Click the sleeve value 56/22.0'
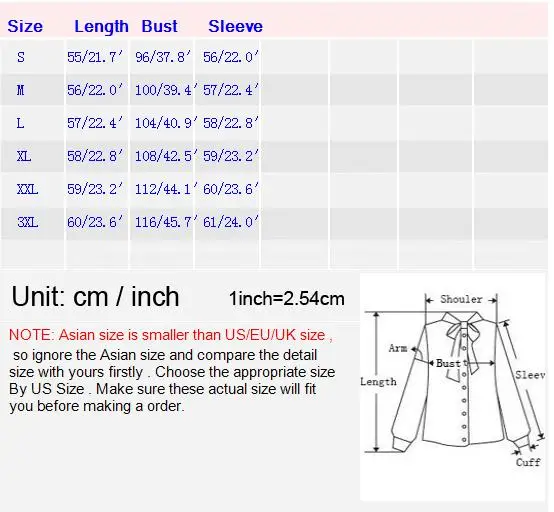 [x=231, y=57]
